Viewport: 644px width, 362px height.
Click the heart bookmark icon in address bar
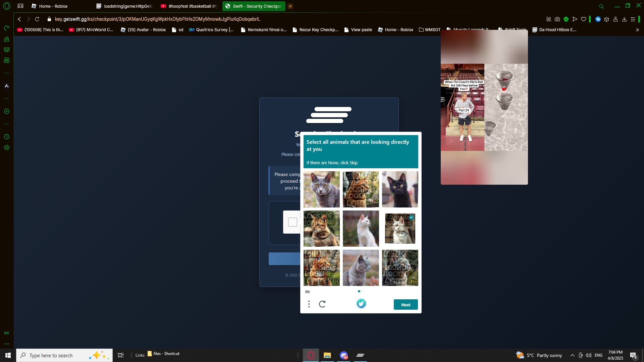(x=584, y=19)
